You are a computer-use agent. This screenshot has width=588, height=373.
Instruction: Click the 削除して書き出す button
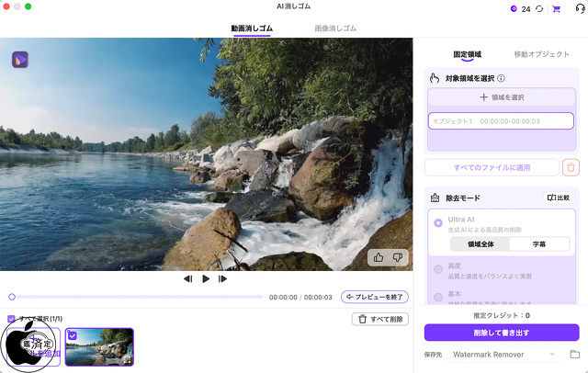click(502, 333)
